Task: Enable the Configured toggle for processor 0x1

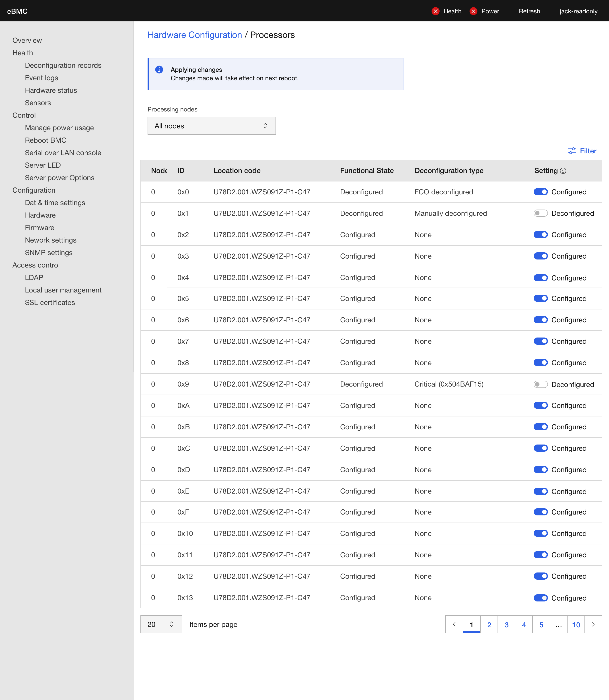Action: click(540, 213)
